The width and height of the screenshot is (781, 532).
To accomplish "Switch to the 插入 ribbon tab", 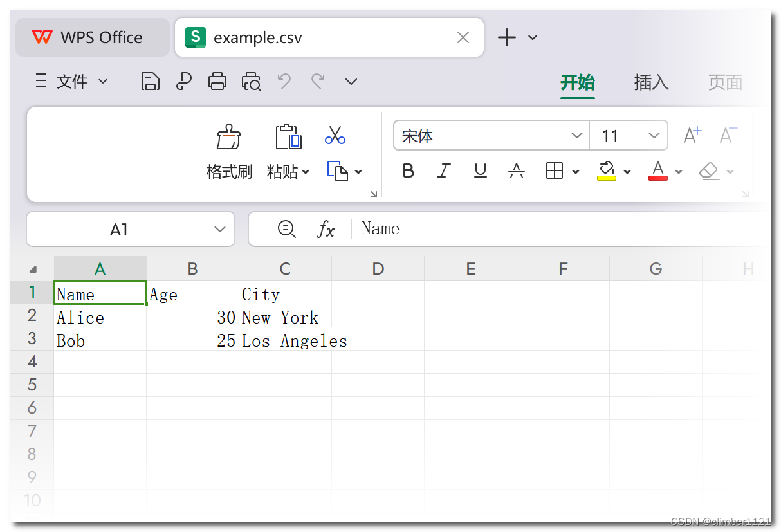I will tap(651, 82).
